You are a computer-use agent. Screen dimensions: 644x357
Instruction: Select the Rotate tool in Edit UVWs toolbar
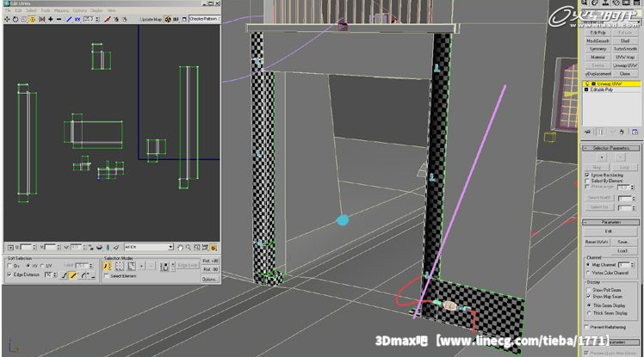click(x=15, y=19)
